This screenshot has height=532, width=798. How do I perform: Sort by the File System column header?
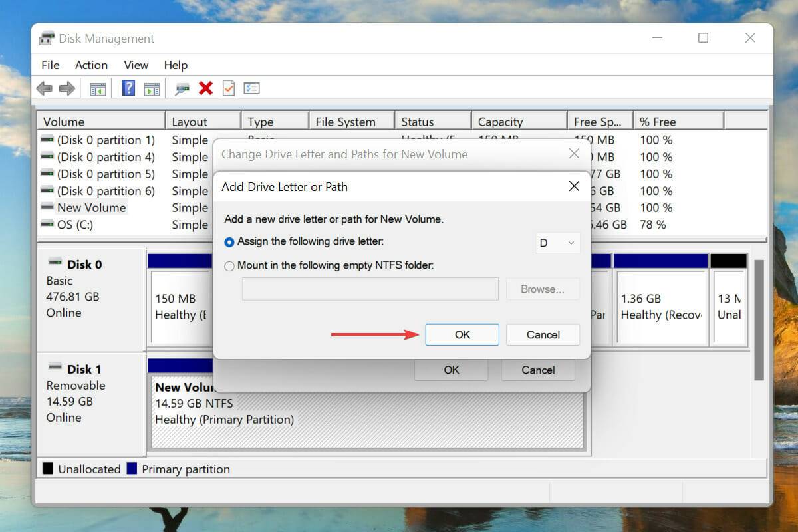[x=352, y=122]
